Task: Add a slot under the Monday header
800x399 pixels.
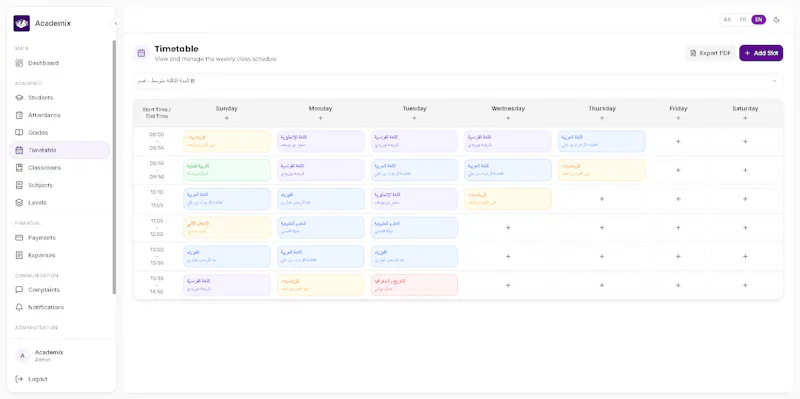Action: coord(320,118)
